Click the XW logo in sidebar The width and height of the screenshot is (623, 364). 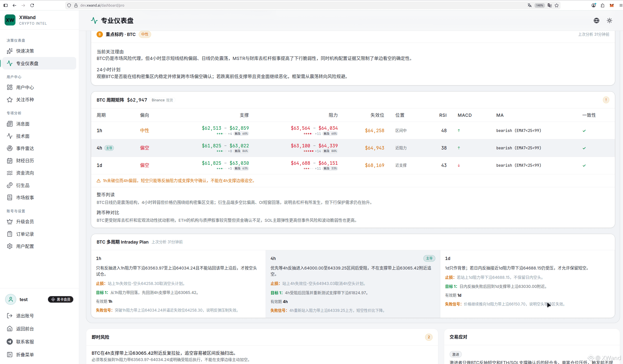tap(10, 20)
